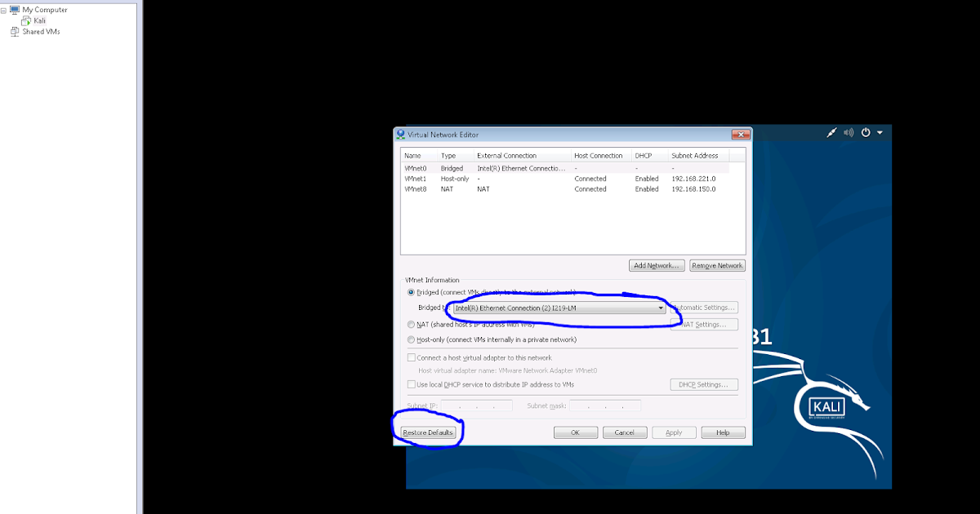Enable connecting a host virtual adapter
Viewport: 980px width, 514px height.
click(412, 357)
